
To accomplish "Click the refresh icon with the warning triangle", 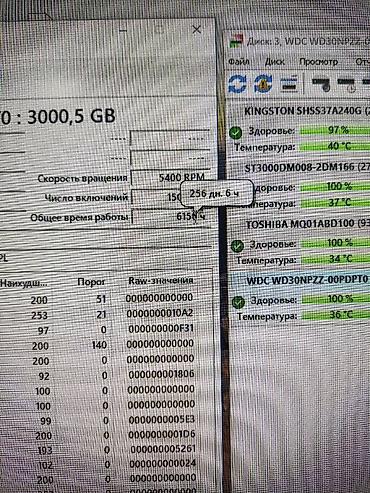I will [x=263, y=84].
